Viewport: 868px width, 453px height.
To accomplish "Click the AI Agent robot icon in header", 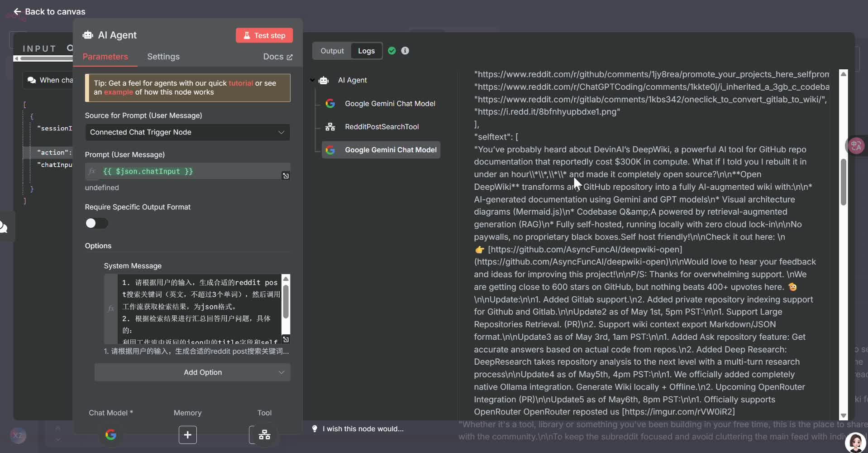I will [88, 35].
